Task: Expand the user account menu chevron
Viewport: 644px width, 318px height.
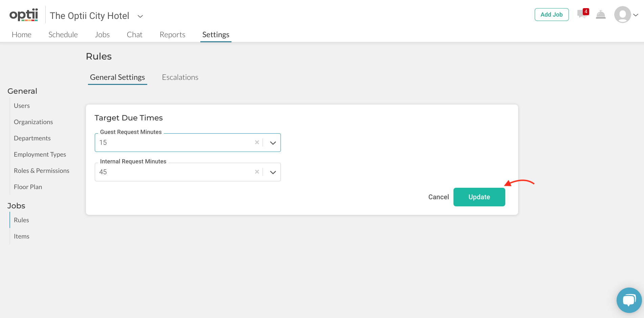Action: (x=636, y=15)
